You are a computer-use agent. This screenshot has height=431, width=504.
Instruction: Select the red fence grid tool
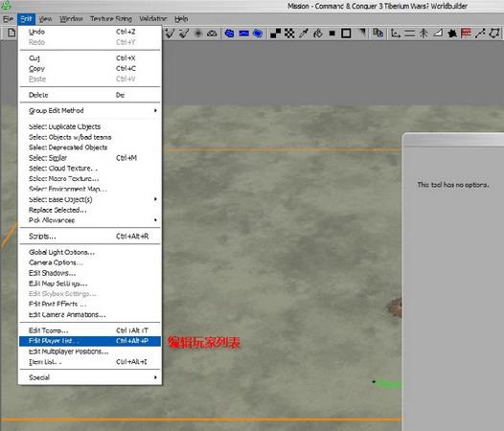click(466, 33)
